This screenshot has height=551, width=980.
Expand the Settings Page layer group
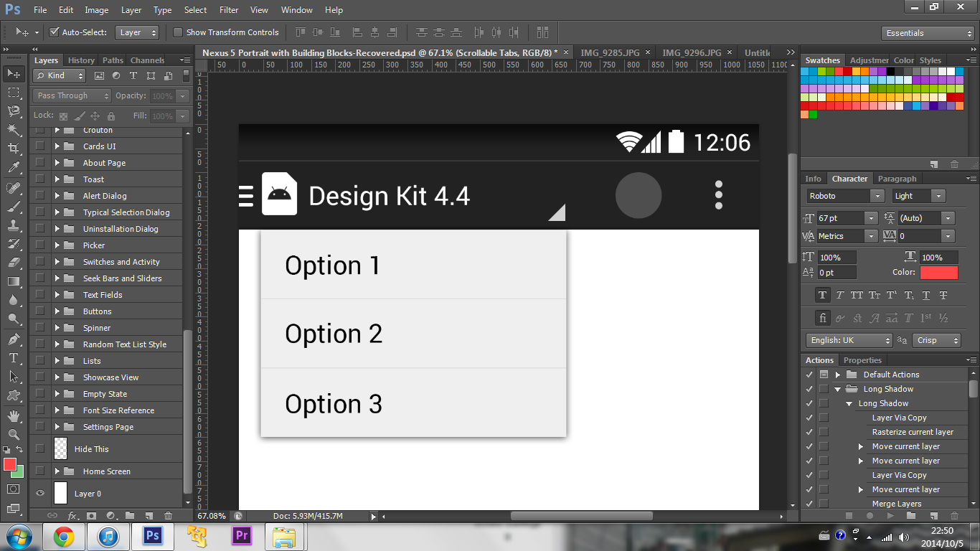57,427
